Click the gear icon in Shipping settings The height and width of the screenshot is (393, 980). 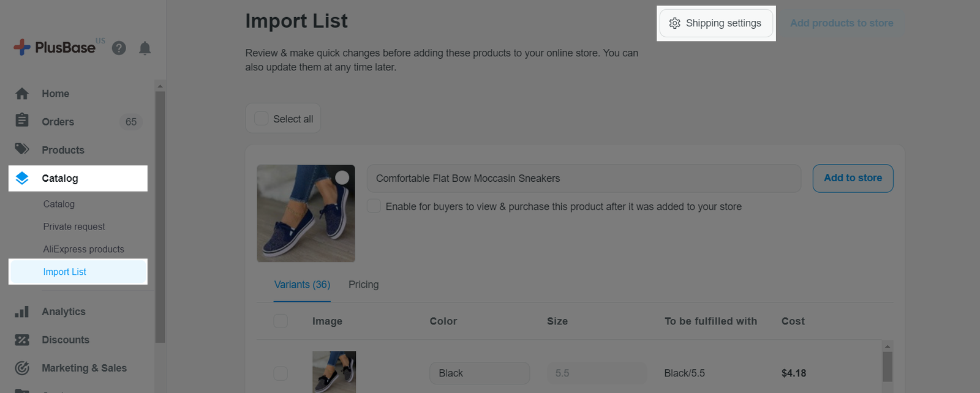pos(675,23)
